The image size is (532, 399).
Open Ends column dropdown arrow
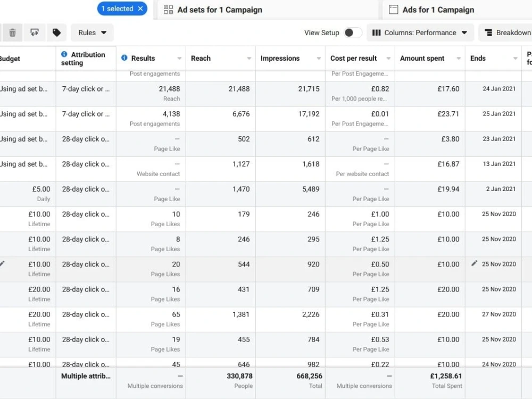coord(515,59)
